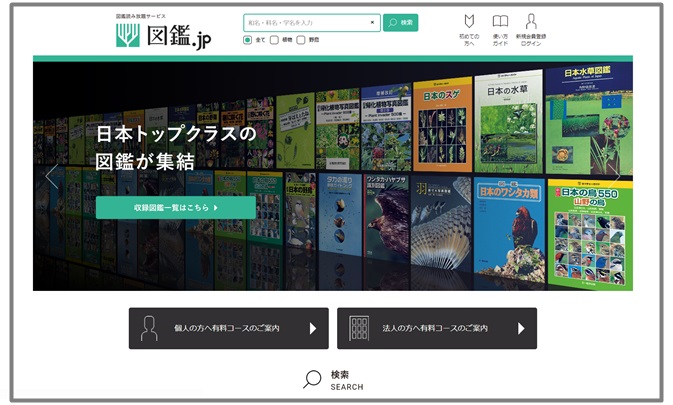Select the 植物 radio option
The image size is (673, 405).
[x=274, y=40]
